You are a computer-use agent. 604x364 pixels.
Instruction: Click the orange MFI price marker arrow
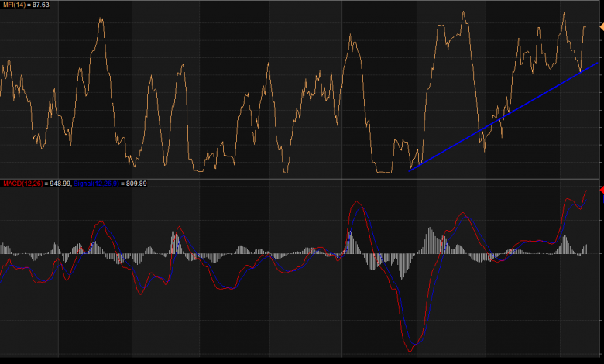click(600, 27)
